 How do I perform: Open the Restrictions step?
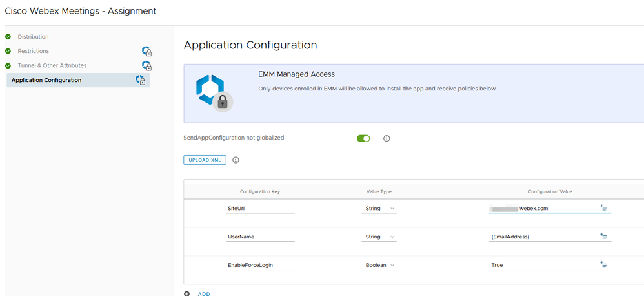point(34,51)
